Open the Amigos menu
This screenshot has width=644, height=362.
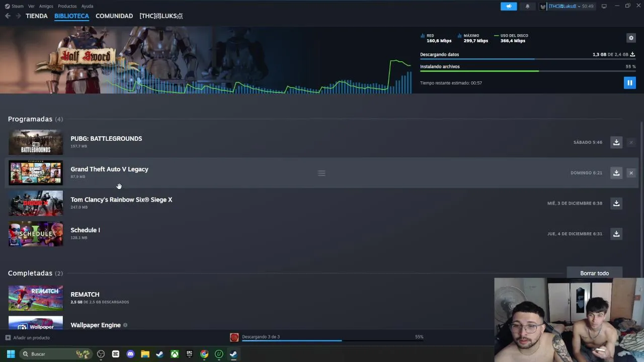pyautogui.click(x=46, y=6)
